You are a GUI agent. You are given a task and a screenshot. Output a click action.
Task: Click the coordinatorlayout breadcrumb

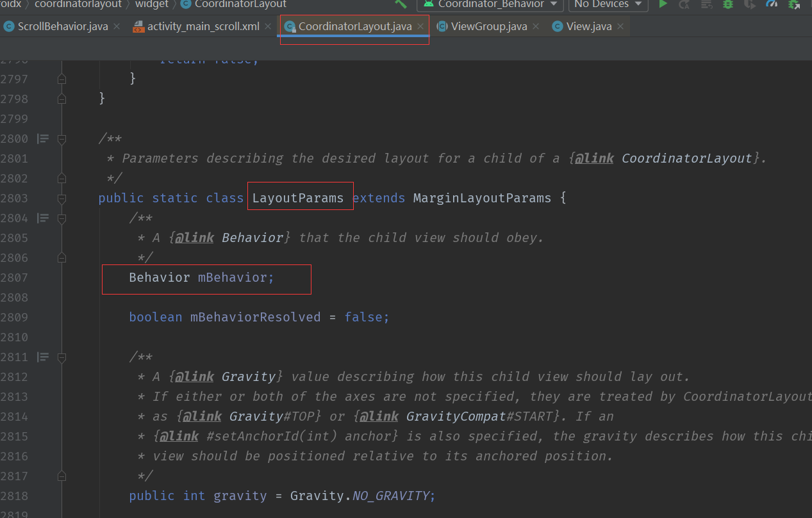[78, 4]
